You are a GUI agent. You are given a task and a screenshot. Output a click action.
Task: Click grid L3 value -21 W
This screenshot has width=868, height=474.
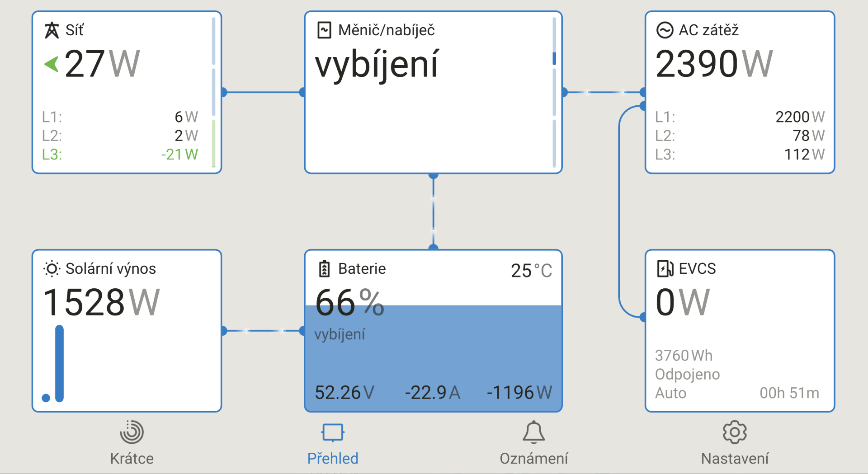coord(179,155)
